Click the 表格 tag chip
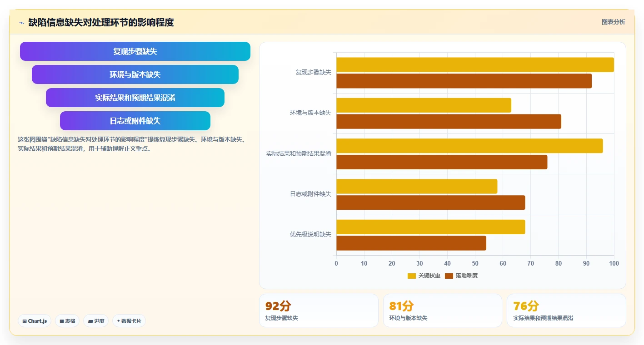This screenshot has height=345, width=644. click(x=67, y=321)
